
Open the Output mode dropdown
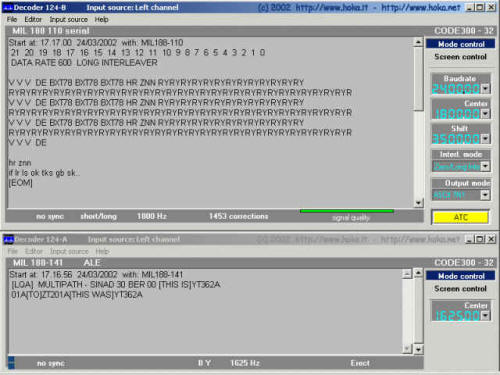coord(485,195)
